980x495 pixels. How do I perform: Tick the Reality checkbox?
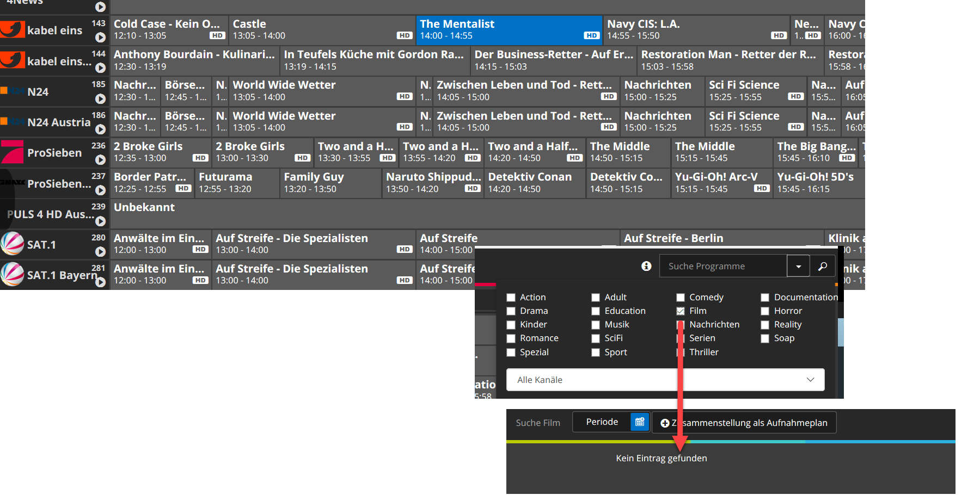point(765,325)
